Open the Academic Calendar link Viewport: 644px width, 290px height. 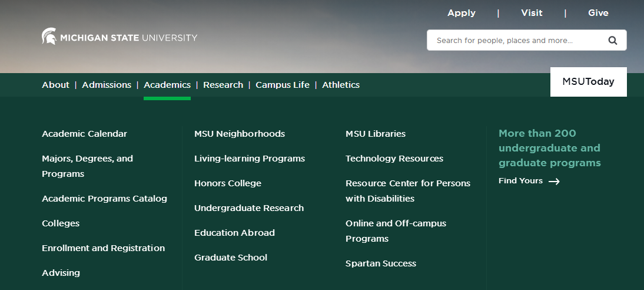point(85,134)
